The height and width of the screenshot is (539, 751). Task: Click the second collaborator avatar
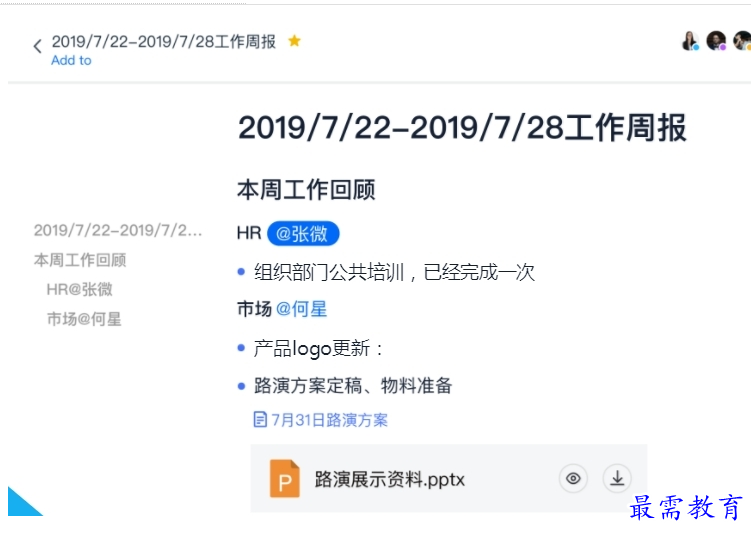pyautogui.click(x=716, y=41)
